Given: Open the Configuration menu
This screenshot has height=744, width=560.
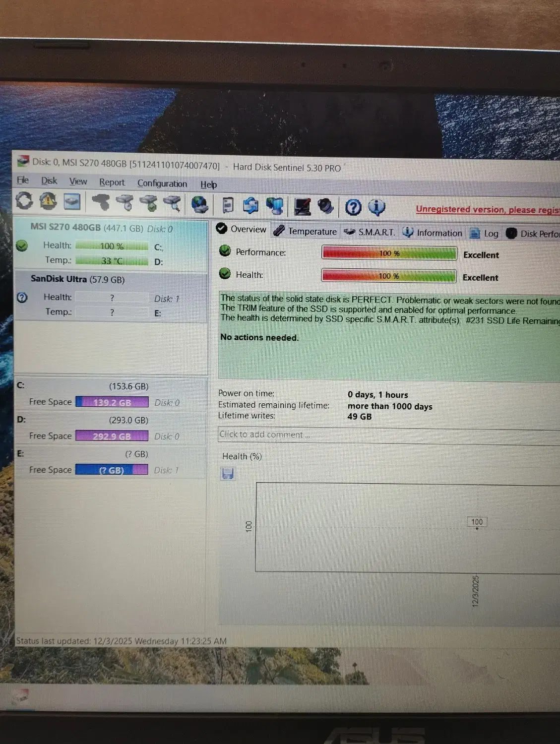Looking at the screenshot, I should point(162,184).
